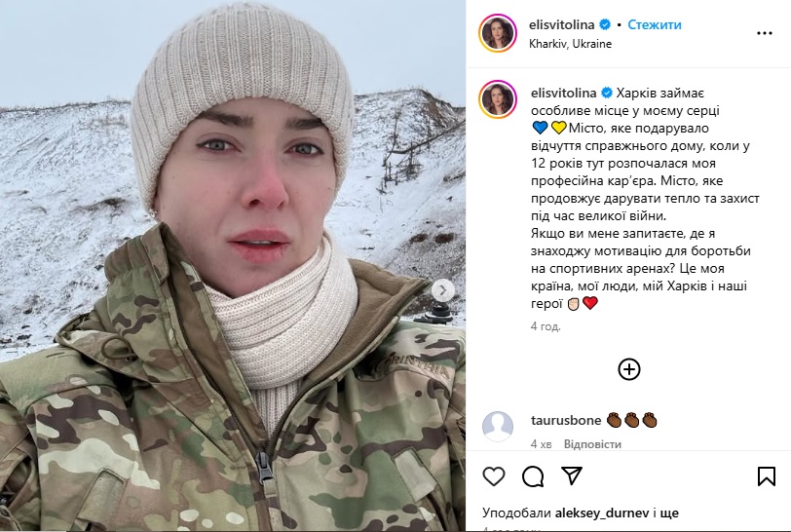Click the main selfie photo

pyautogui.click(x=233, y=265)
